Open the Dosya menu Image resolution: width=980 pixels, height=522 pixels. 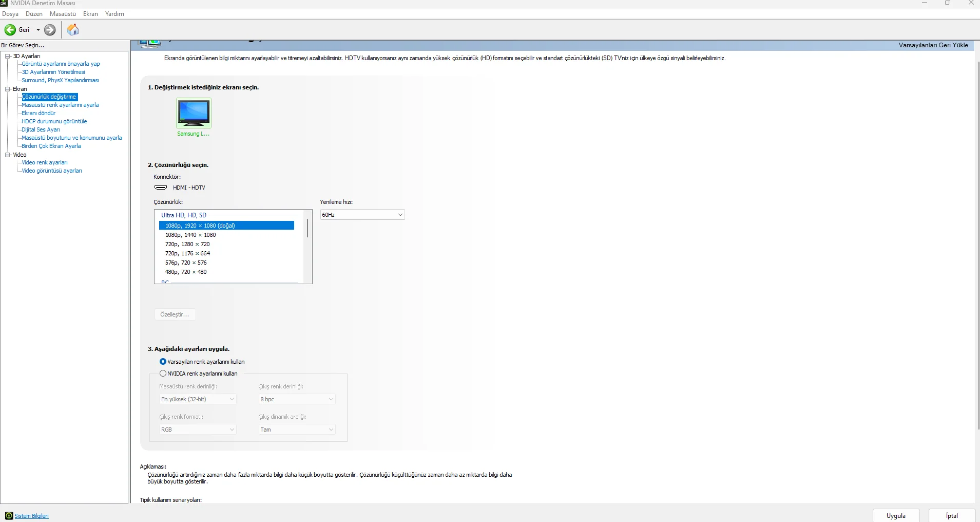[10, 14]
